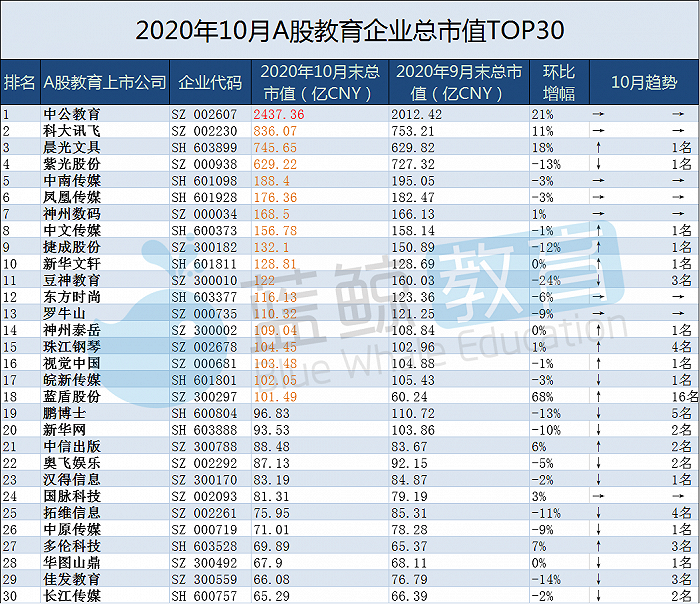
Task: Click company name 新华网
Action: click(64, 430)
